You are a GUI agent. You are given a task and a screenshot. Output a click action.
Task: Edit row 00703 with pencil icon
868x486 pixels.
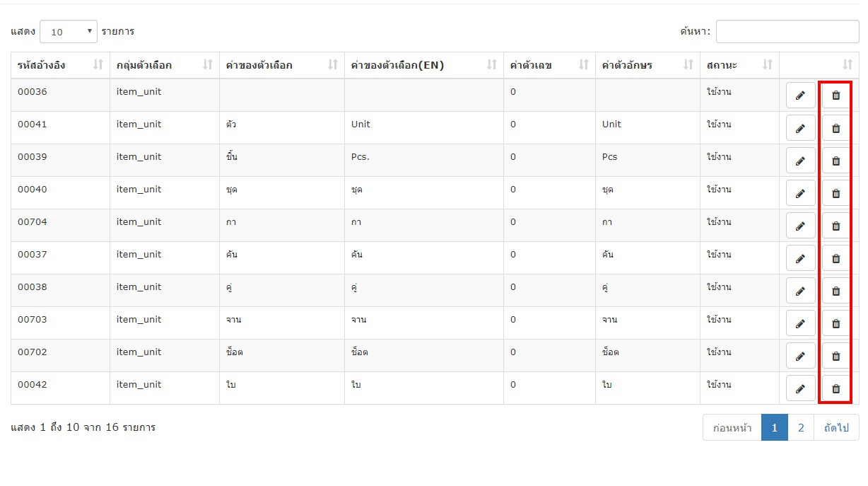[x=800, y=323]
